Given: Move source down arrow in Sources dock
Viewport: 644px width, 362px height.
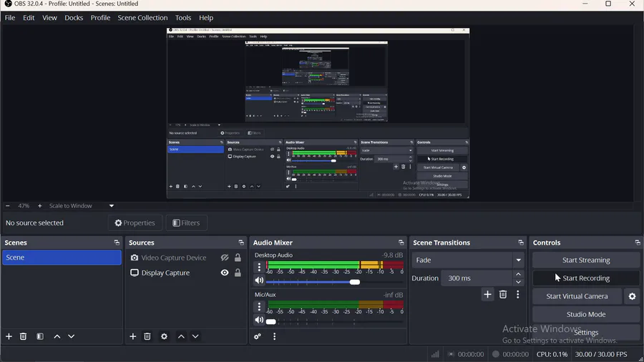Looking at the screenshot, I should tap(195, 336).
